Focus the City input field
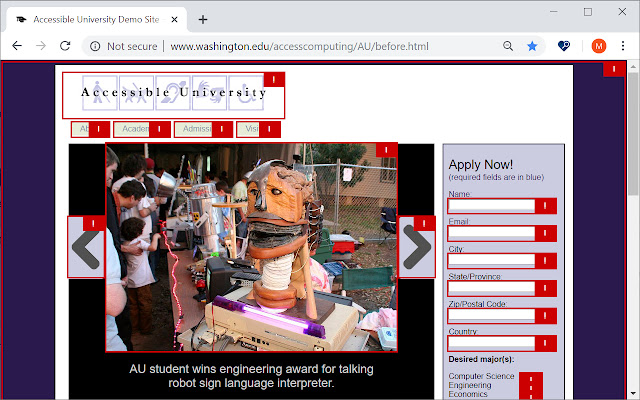This screenshot has width=640, height=400. [502, 260]
